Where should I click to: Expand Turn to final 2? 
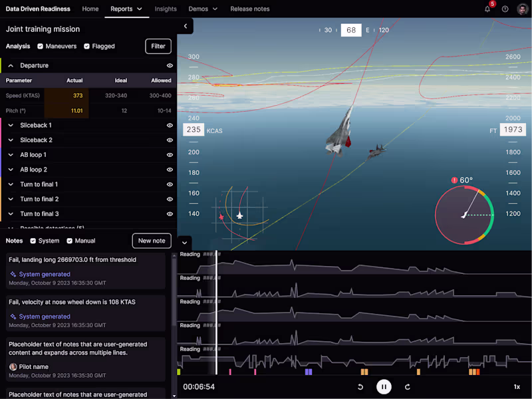11,199
